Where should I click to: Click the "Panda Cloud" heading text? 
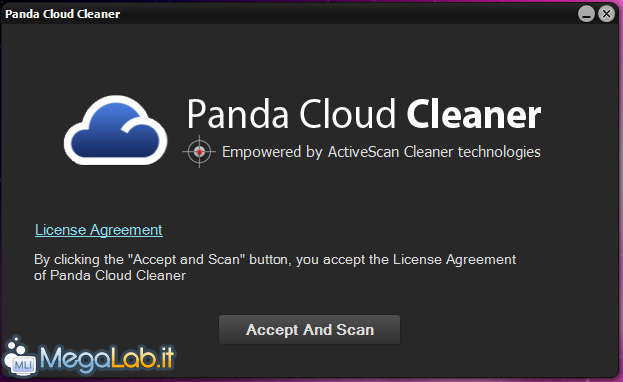(x=291, y=114)
